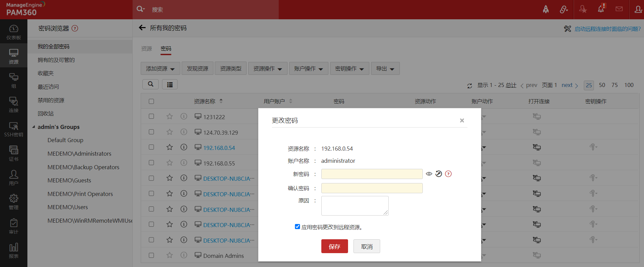Open the 启动远程连接时面临的问题? link
Image resolution: width=644 pixels, height=267 pixels.
pyautogui.click(x=607, y=29)
